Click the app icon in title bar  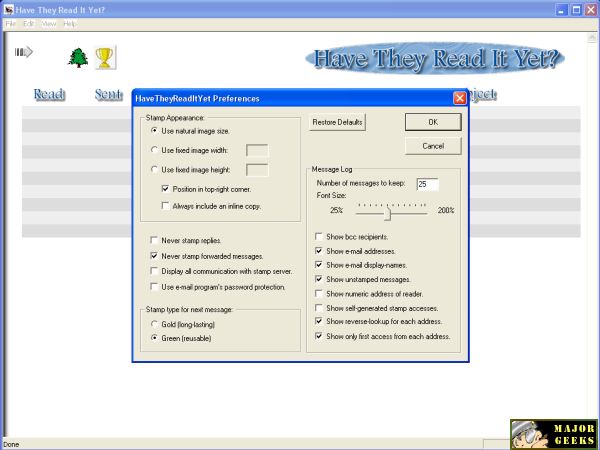pos(8,10)
